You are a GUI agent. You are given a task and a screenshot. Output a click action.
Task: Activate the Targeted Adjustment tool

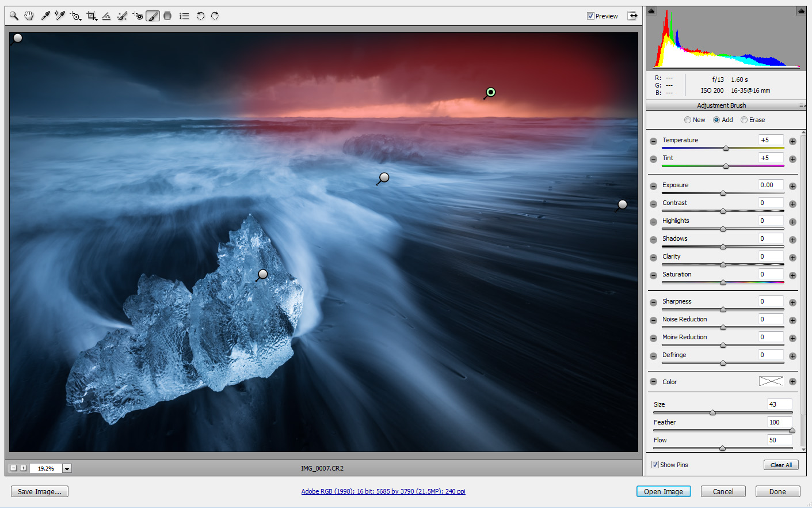pos(75,16)
